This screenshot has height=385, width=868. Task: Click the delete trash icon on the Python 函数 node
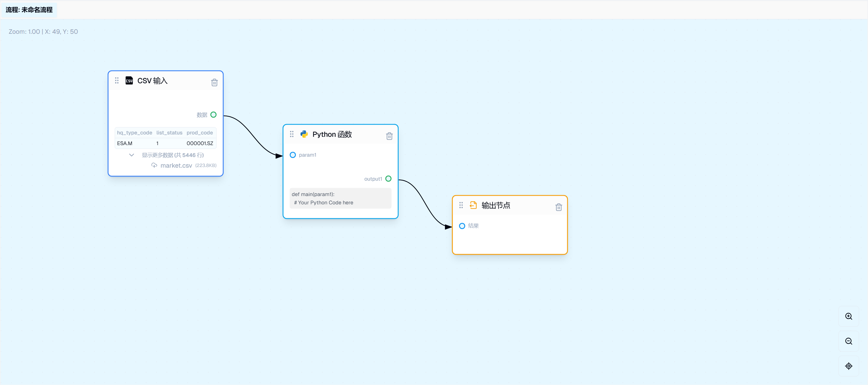[390, 136]
